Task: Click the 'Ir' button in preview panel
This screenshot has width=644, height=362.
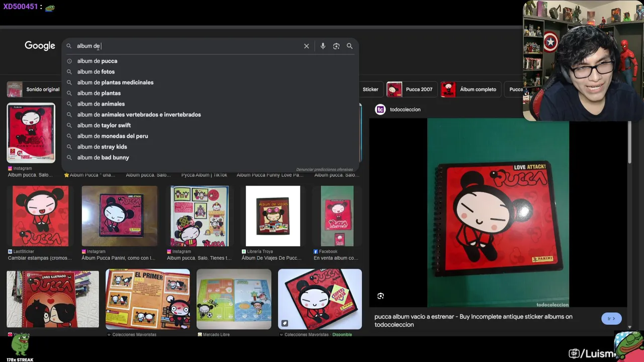Action: coord(611,318)
